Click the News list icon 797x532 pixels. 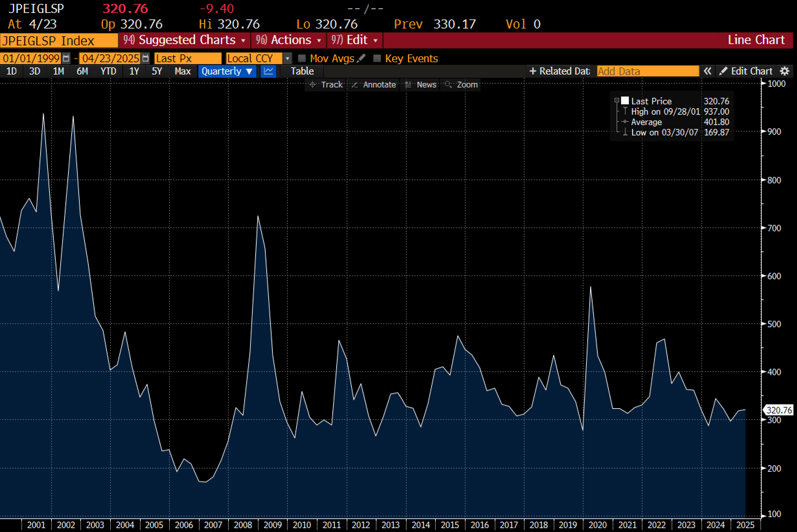tap(408, 85)
